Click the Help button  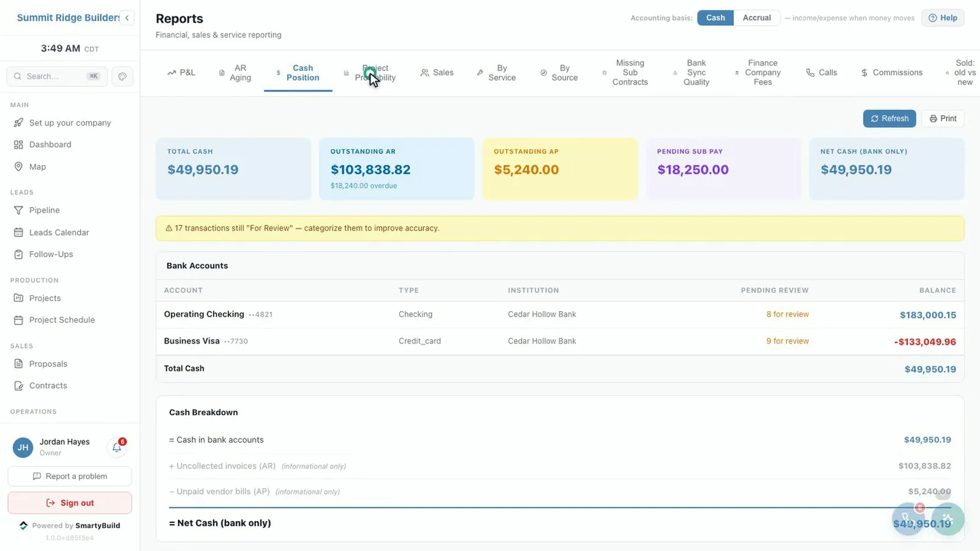(943, 18)
